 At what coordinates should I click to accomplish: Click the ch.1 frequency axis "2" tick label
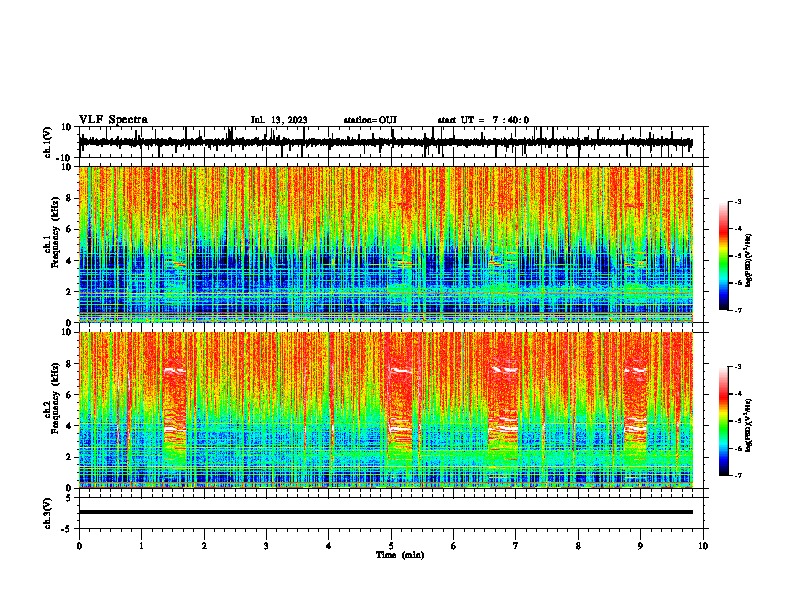point(70,291)
